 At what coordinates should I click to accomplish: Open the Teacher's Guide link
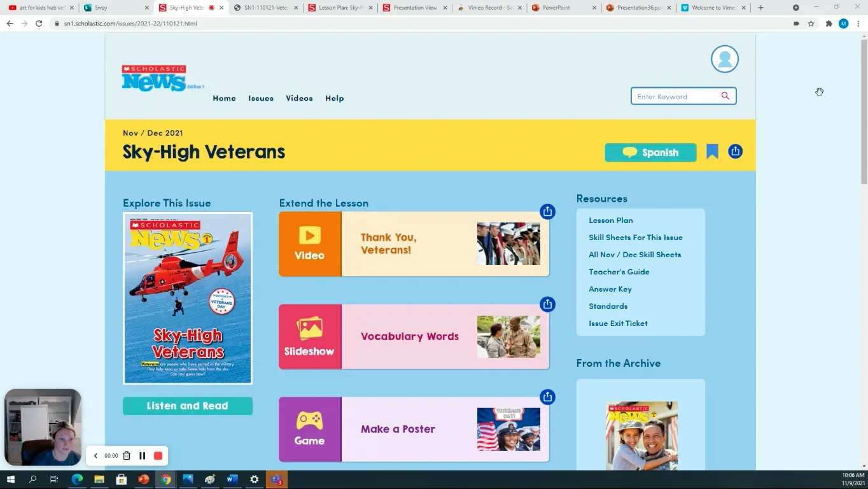click(x=619, y=272)
